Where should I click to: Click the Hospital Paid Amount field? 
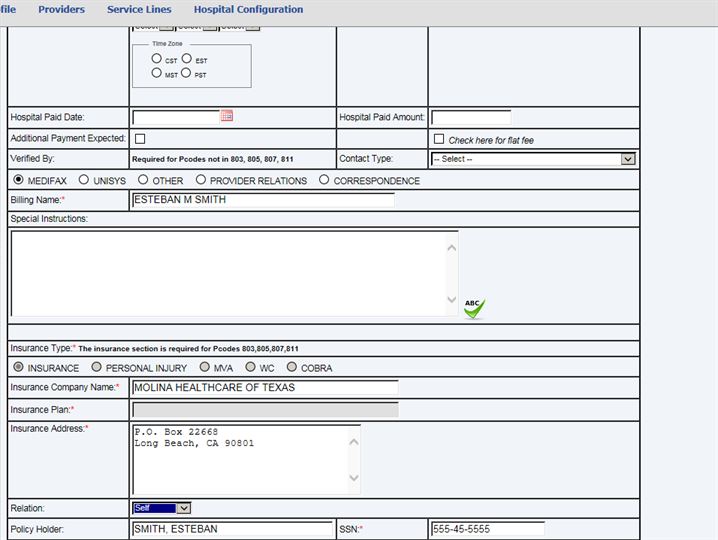click(470, 118)
